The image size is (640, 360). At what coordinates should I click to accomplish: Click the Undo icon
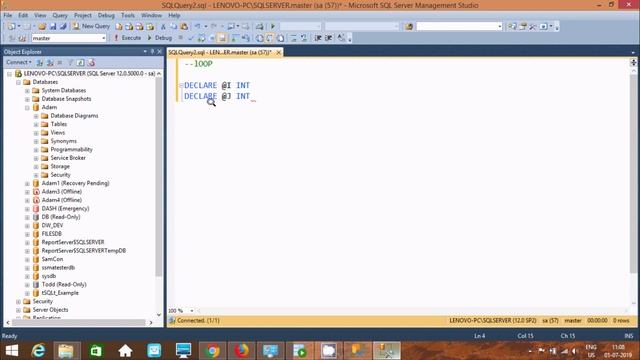198,27
